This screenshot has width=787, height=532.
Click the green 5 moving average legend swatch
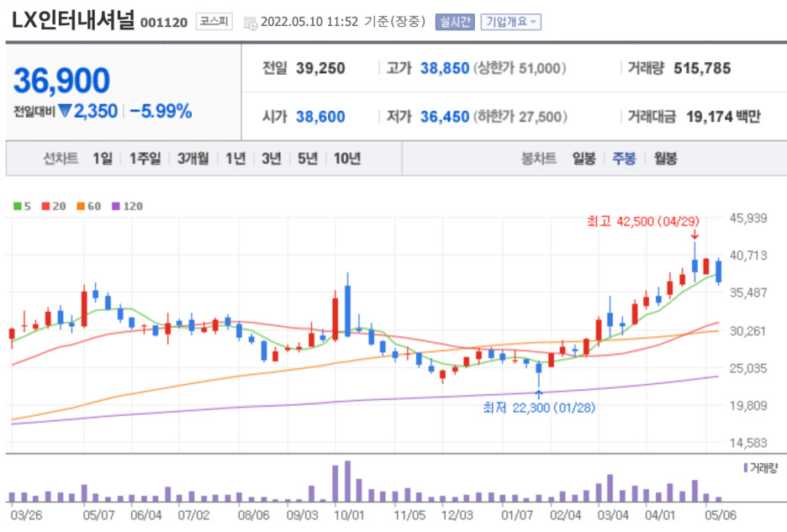(x=17, y=206)
